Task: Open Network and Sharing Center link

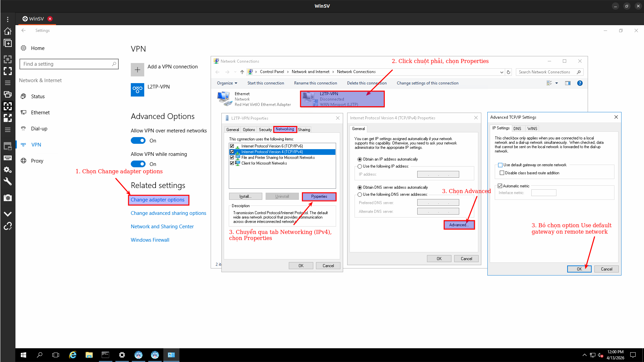Action: [x=162, y=227]
